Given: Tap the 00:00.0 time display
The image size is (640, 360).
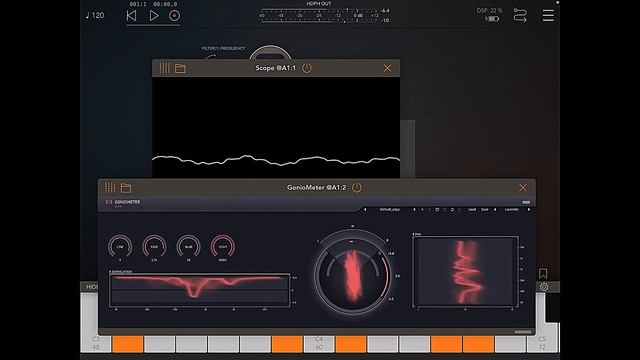Looking at the screenshot, I should [x=165, y=4].
